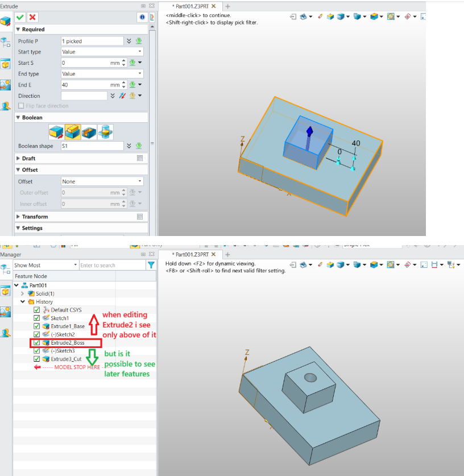
Task: Open the Show Most filter dropdown
Action: click(x=45, y=265)
